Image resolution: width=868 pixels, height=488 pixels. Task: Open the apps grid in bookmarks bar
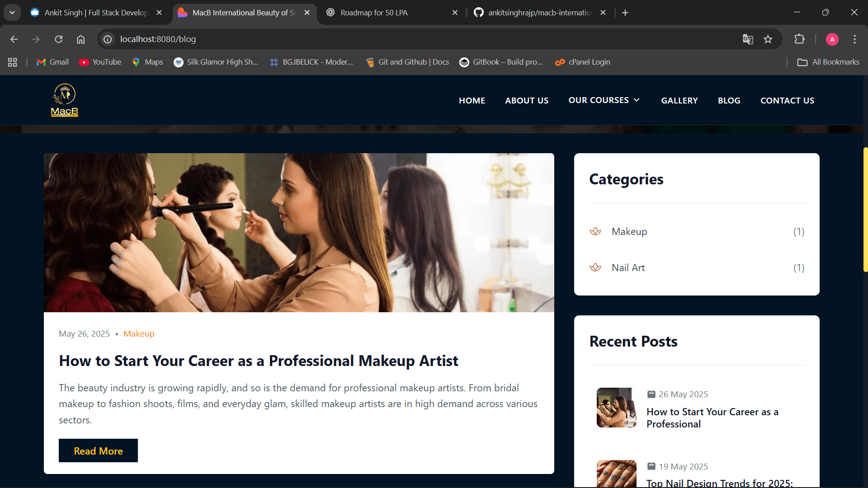tap(13, 62)
